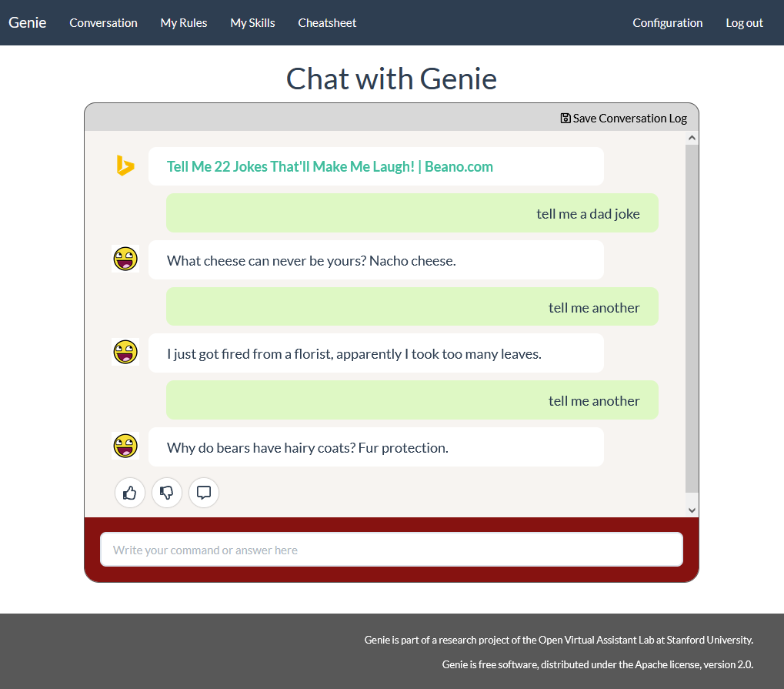
Task: Open the Cheatsheet page
Action: coord(327,23)
